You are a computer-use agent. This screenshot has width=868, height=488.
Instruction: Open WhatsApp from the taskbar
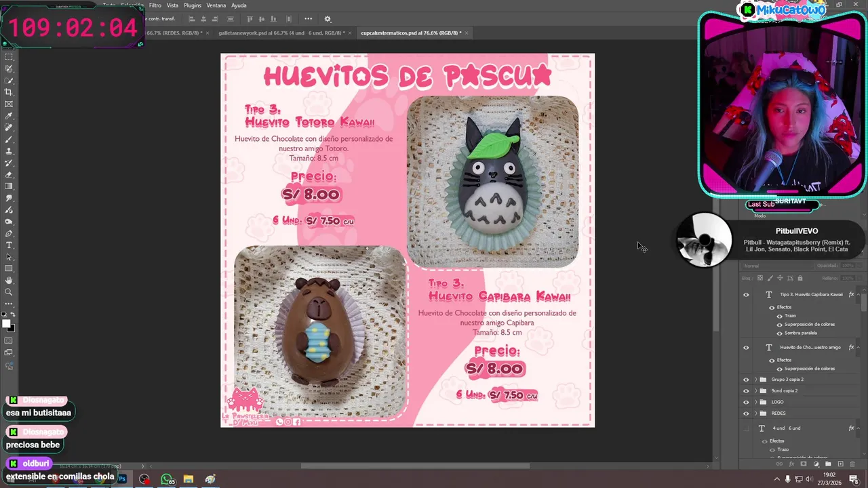tap(167, 479)
